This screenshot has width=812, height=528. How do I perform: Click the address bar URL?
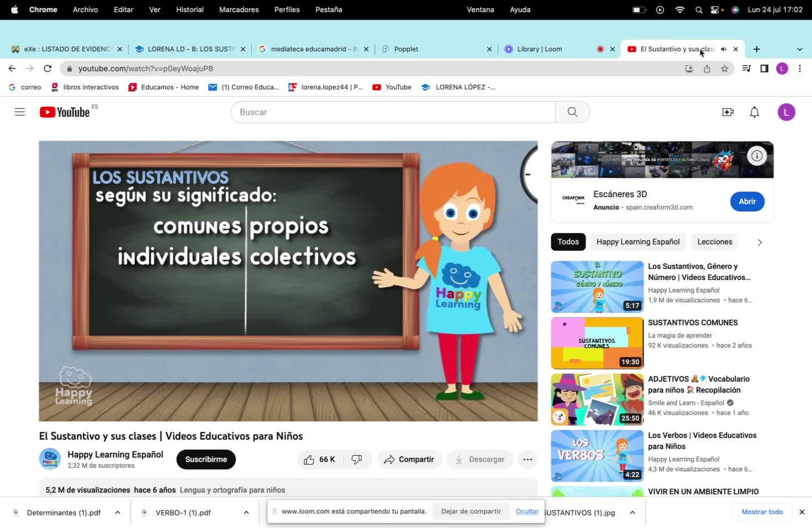[146, 68]
